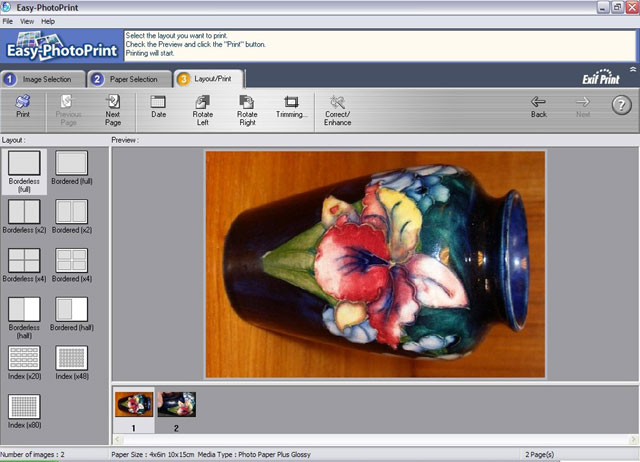
Task: Switch to the Image Selection tab
Action: point(42,79)
